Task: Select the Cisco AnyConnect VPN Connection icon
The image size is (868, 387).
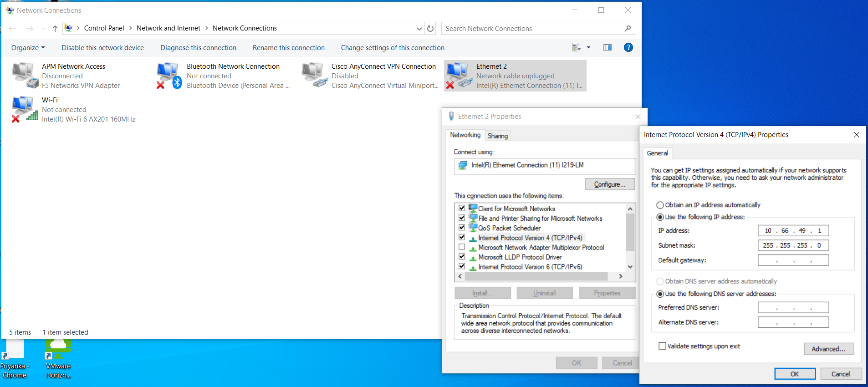Action: (x=314, y=76)
